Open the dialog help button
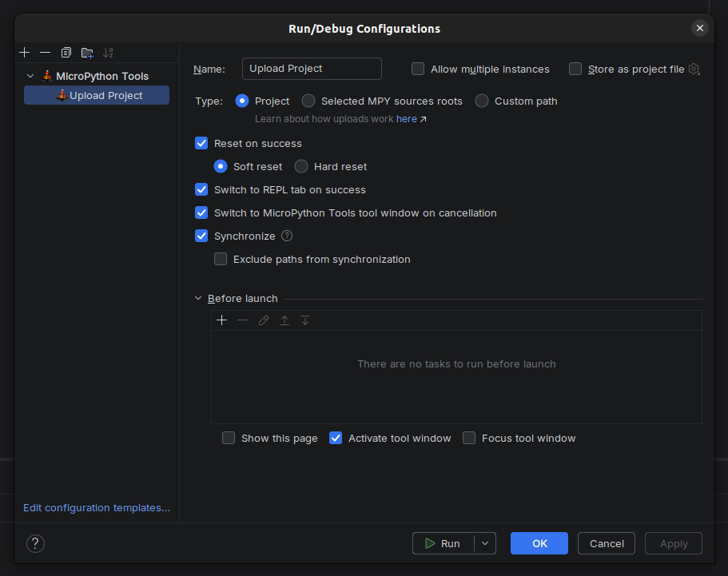Screen dimensions: 728x576 coord(35,544)
